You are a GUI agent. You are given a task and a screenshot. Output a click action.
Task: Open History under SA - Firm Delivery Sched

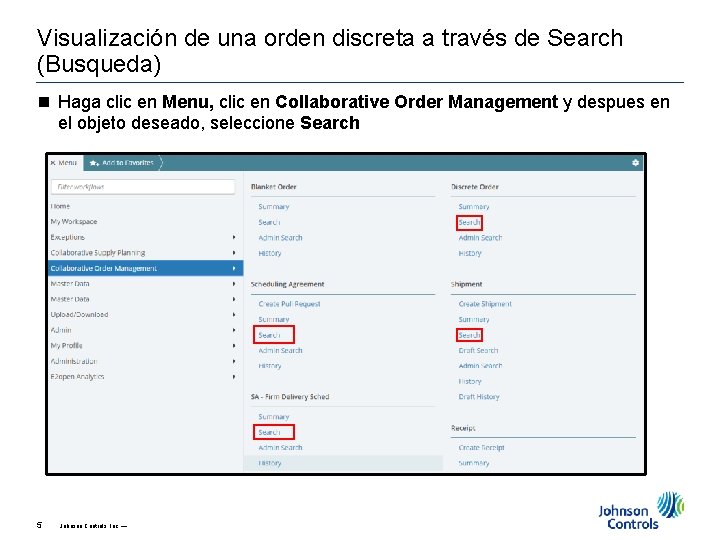tap(270, 463)
